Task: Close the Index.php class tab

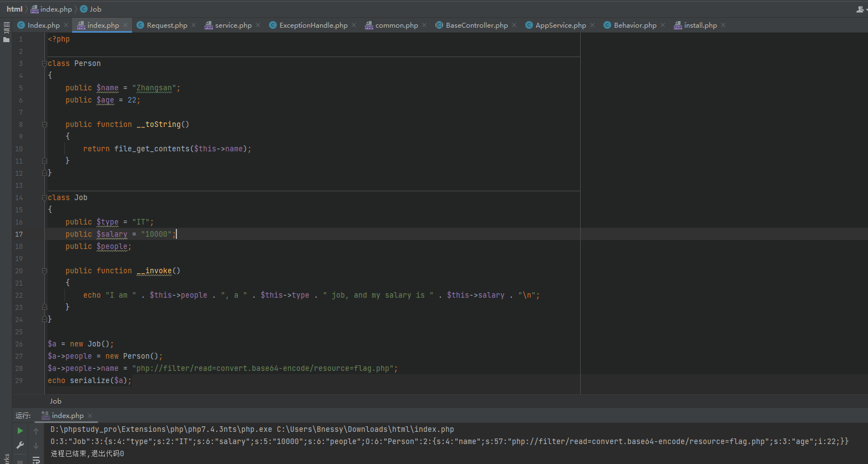Action: (66, 25)
